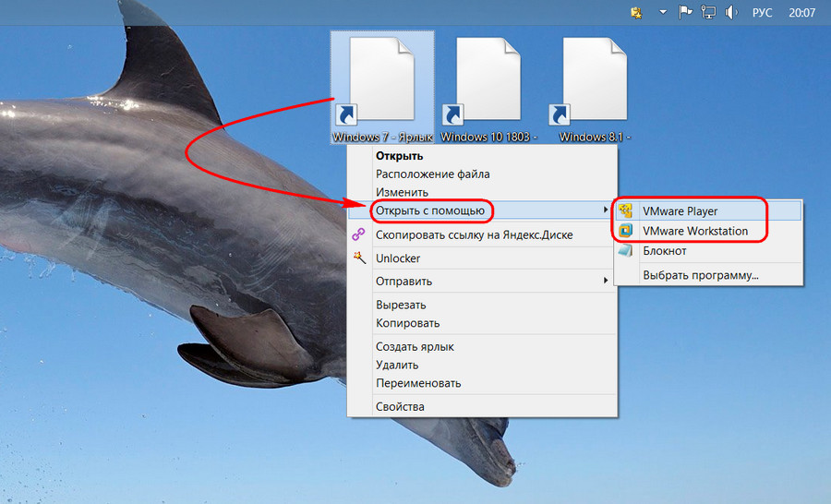
Task: Click the 'Windows 7 - Ярлык' label
Action: coord(382,137)
